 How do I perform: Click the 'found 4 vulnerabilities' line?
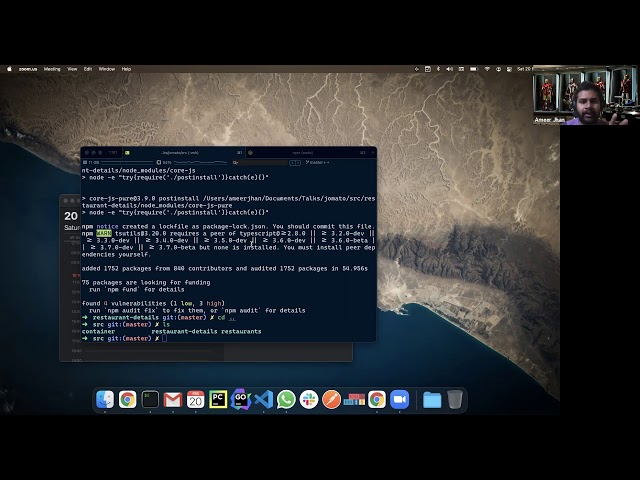click(153, 303)
